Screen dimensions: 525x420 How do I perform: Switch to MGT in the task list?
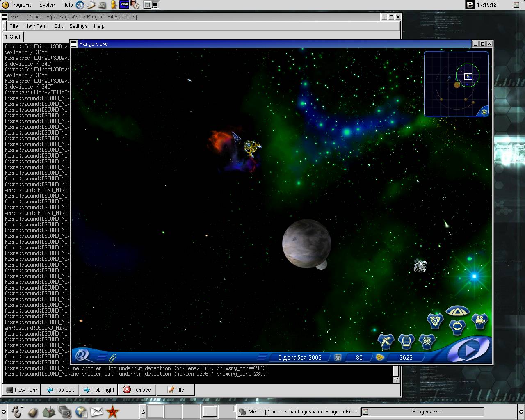[299, 411]
